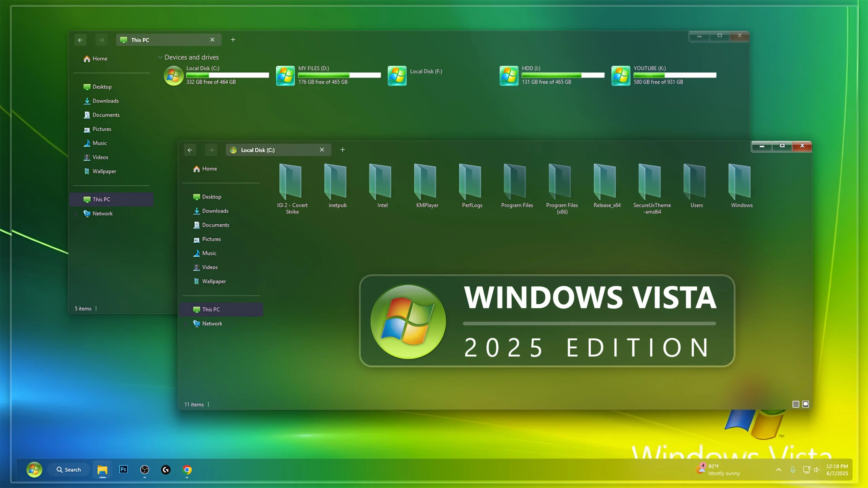Go back in This PC window
Image resolution: width=868 pixels, height=488 pixels.
pos(80,40)
